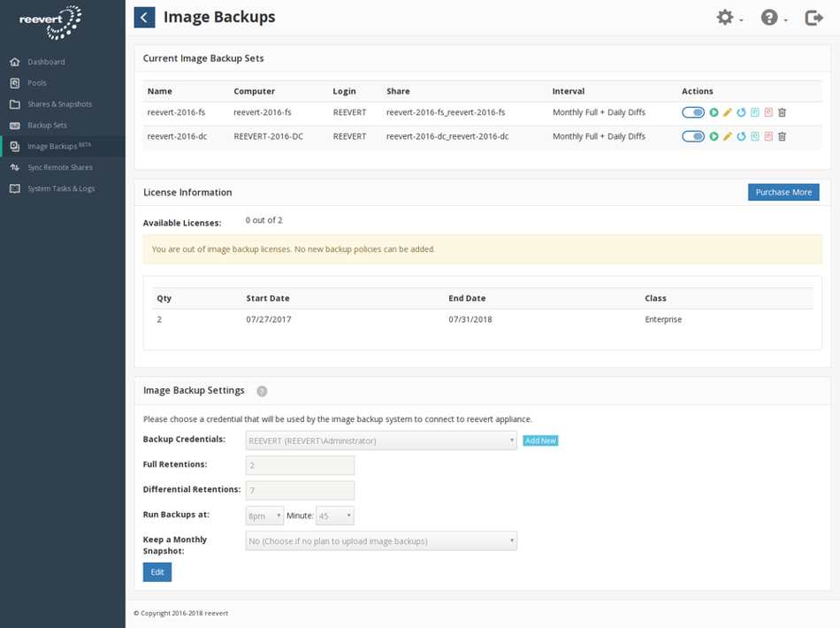The height and width of the screenshot is (628, 840).
Task: Click the Purchase More button
Action: pyautogui.click(x=783, y=192)
